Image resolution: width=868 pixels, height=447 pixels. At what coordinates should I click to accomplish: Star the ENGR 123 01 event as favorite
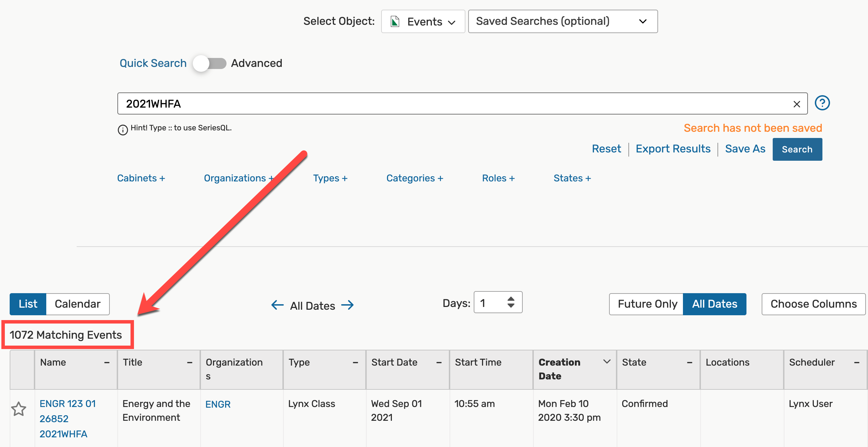(19, 409)
